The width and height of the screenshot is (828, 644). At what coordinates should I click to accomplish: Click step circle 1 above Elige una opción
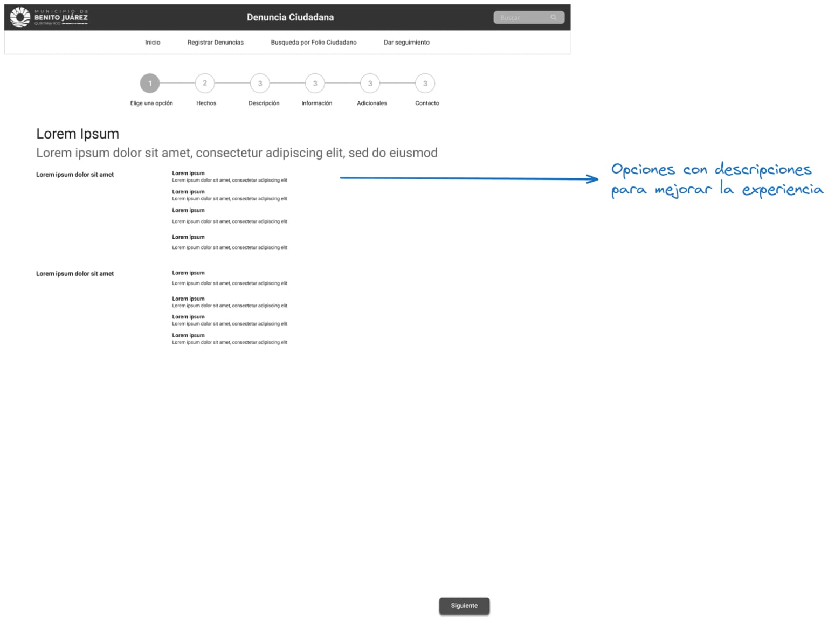tap(150, 84)
